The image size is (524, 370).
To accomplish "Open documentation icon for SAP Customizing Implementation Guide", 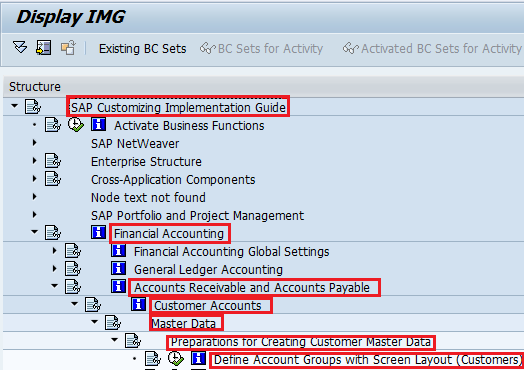I will click(x=33, y=107).
